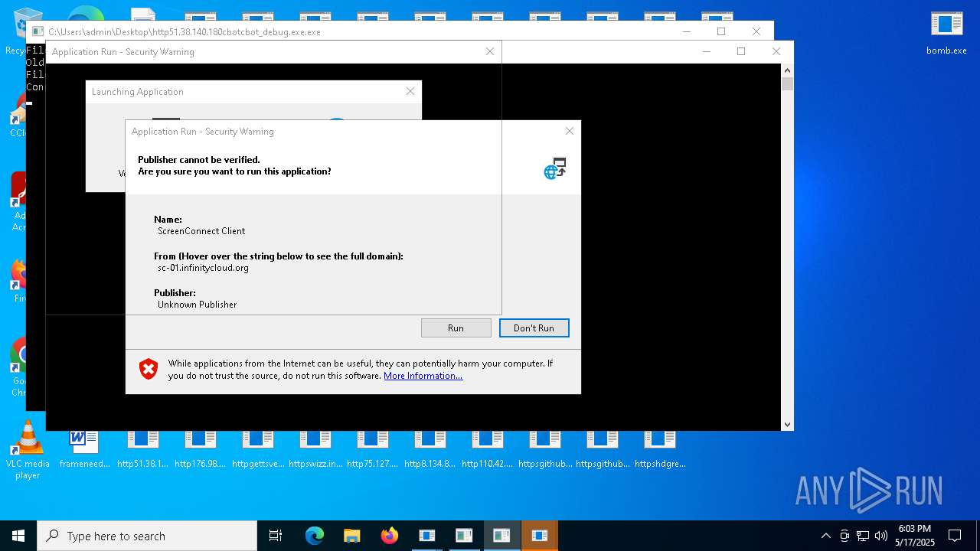Select the http176.98... desktop file
Screen dimensions: 980x551
click(x=200, y=449)
